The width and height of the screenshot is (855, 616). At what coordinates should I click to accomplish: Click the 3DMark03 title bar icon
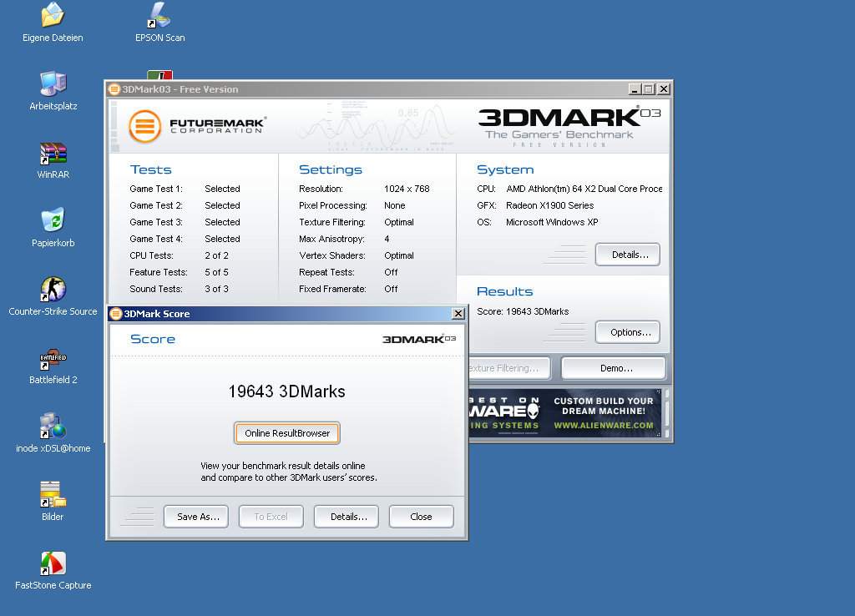click(x=114, y=88)
